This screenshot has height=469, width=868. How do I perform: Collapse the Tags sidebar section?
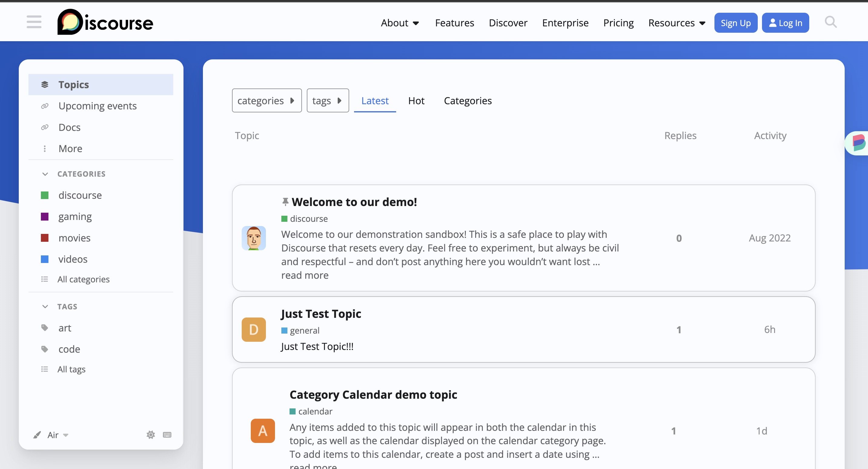point(45,307)
